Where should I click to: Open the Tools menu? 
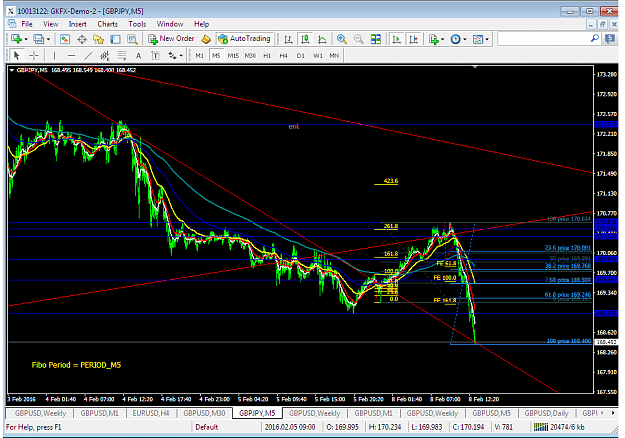point(137,24)
